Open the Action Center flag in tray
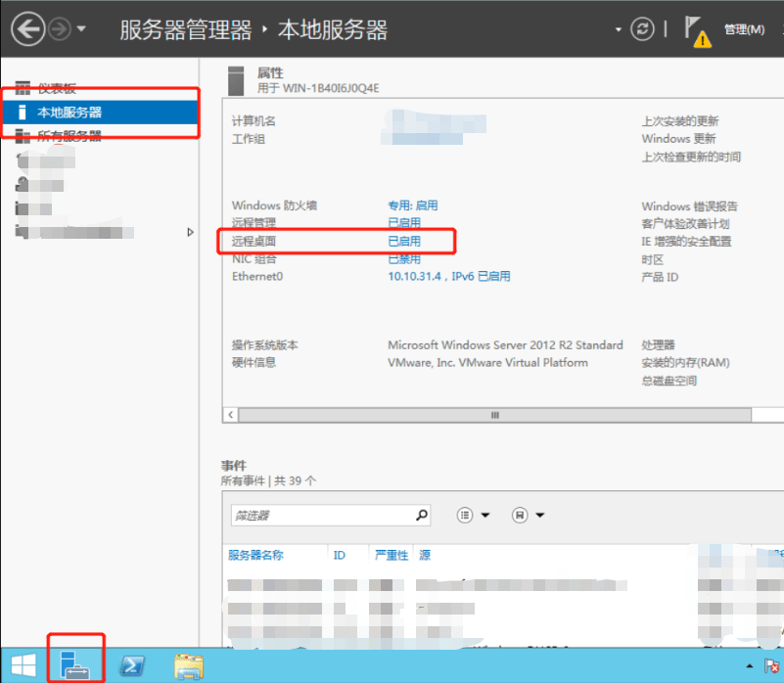The image size is (784, 683). (771, 666)
